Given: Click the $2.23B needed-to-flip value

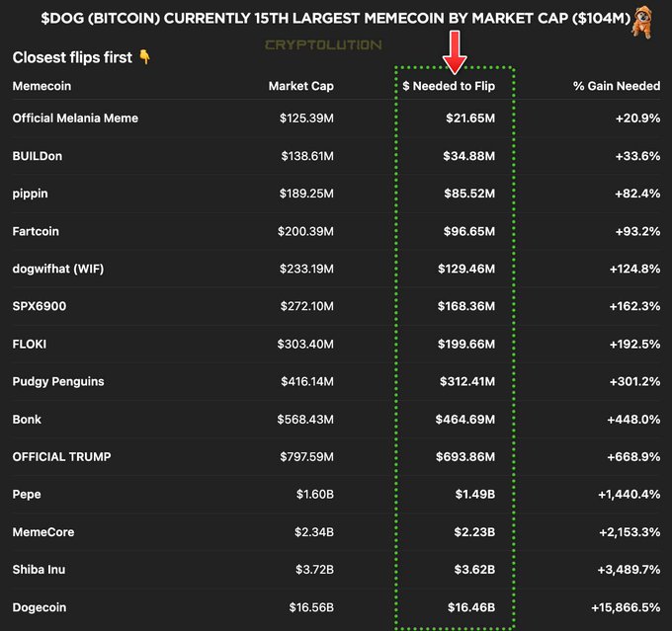Looking at the screenshot, I should click(474, 532).
